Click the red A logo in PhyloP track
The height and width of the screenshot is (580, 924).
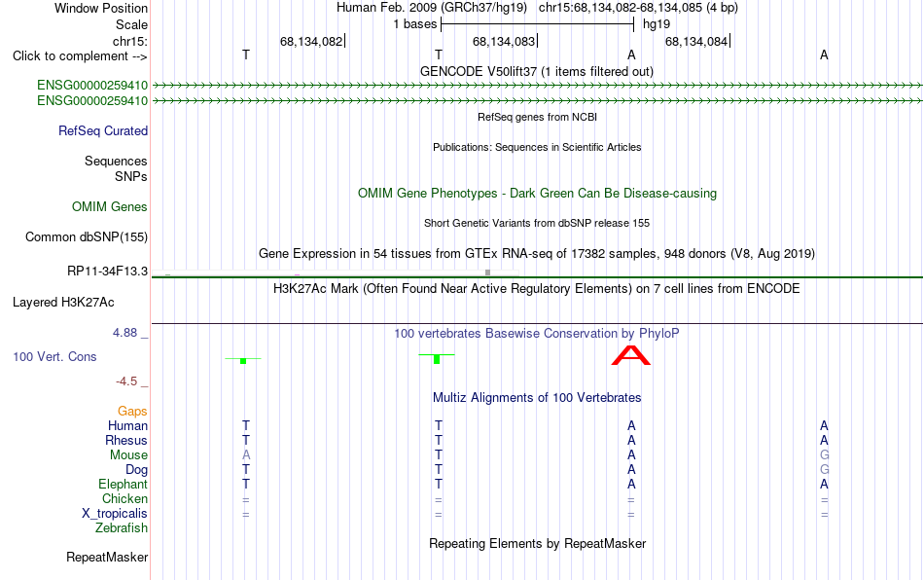631,355
